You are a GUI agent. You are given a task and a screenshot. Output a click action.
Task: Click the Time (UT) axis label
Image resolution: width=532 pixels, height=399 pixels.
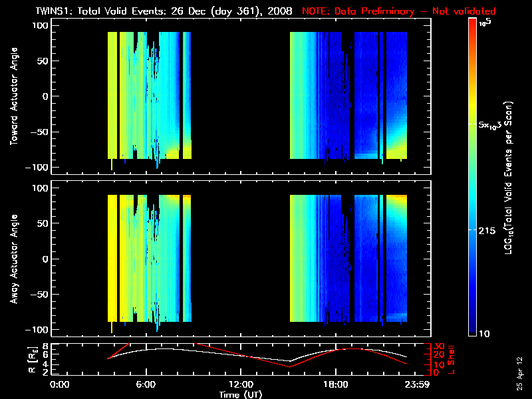pos(241,394)
